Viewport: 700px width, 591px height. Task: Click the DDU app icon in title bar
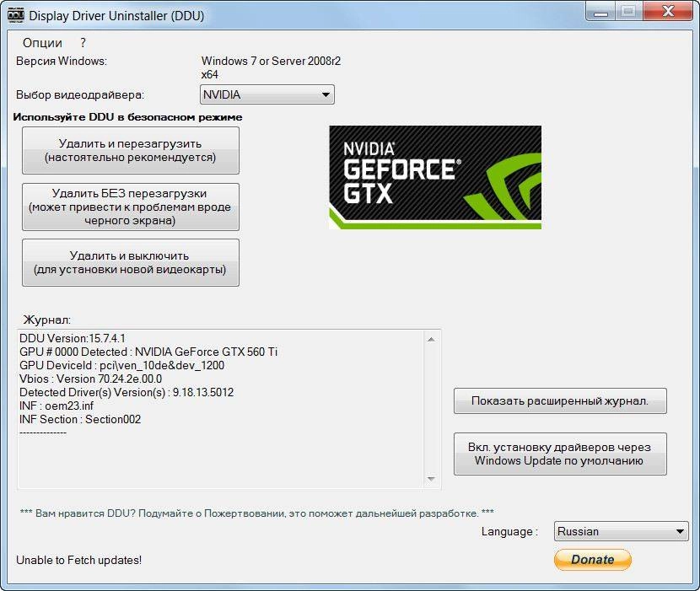(x=16, y=16)
